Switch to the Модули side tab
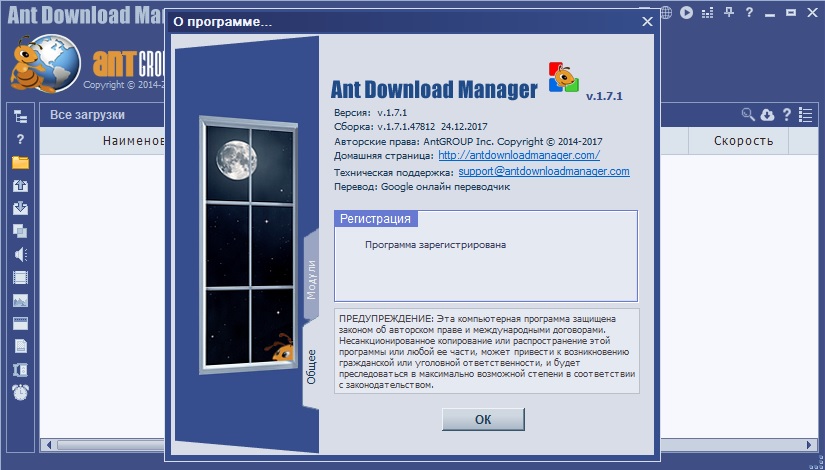 pos(311,279)
